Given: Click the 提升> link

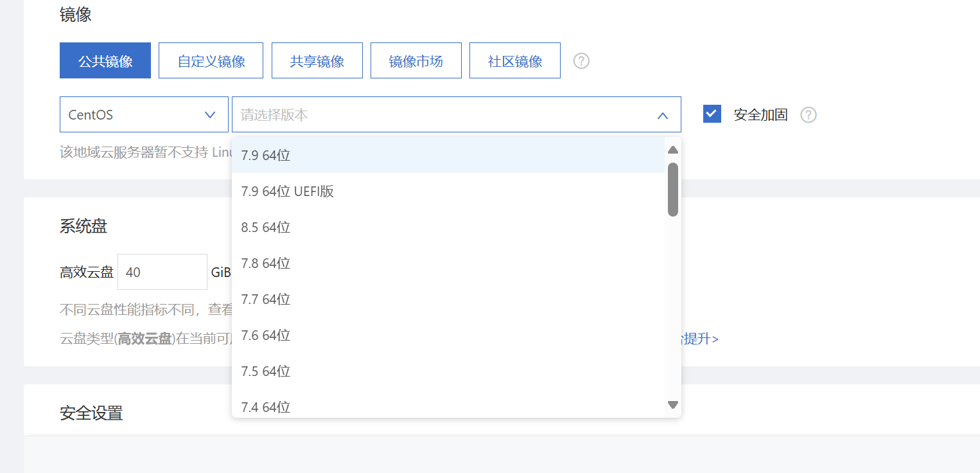Looking at the screenshot, I should click(701, 339).
